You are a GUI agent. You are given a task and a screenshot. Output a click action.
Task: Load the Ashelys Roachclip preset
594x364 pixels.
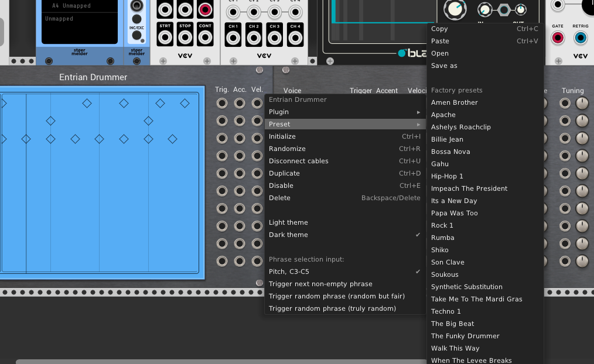coord(485,127)
